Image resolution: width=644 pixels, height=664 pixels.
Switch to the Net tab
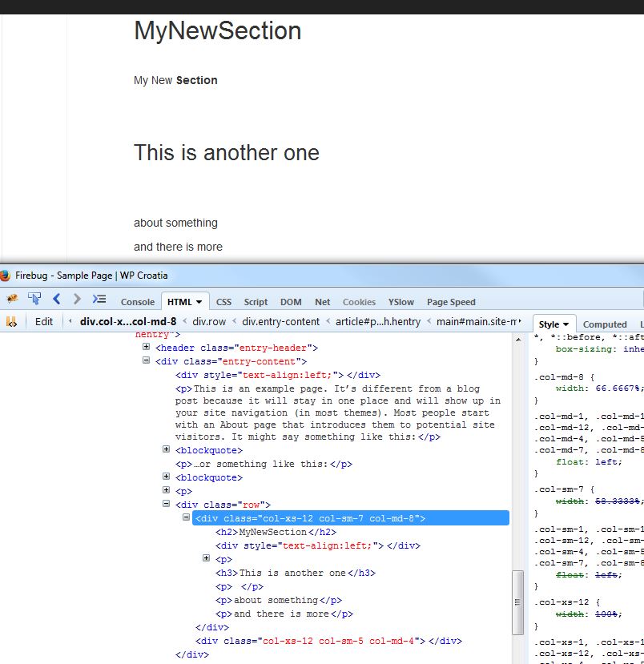tap(322, 302)
